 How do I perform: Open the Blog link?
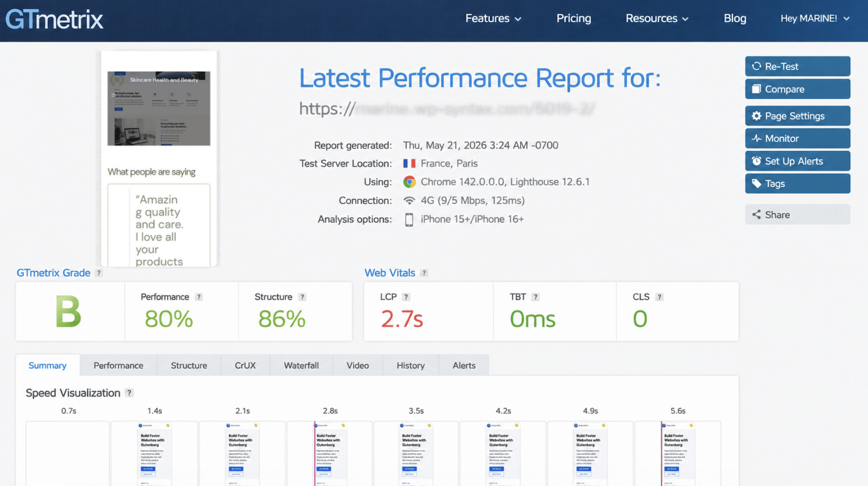click(x=735, y=18)
